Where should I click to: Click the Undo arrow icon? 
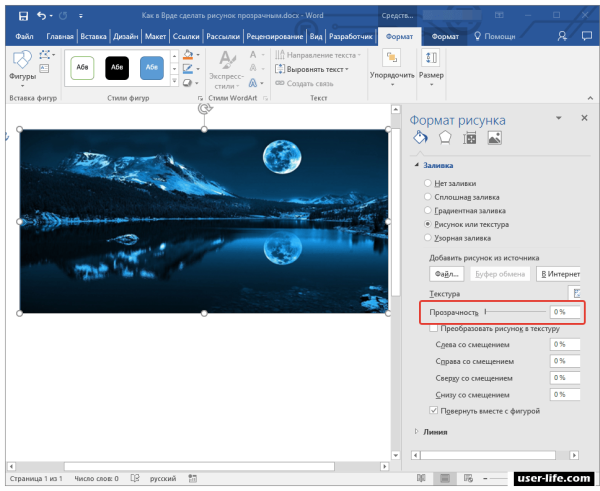pos(40,17)
